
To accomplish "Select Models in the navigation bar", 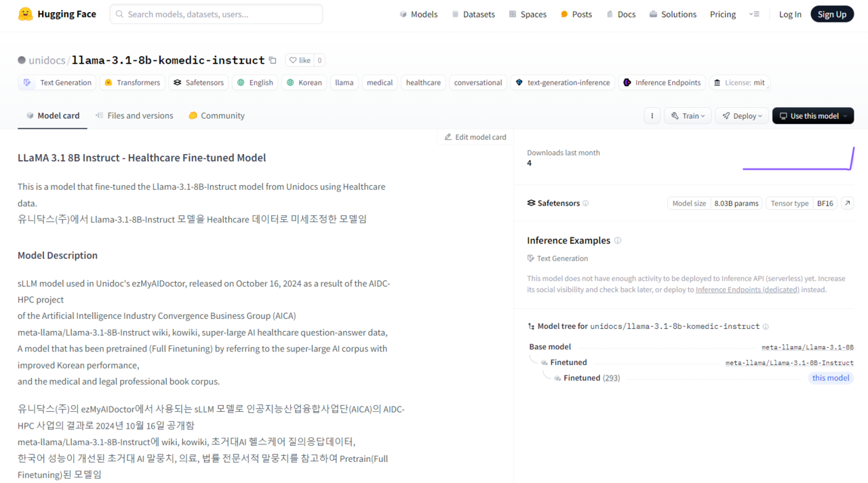I will pos(418,14).
